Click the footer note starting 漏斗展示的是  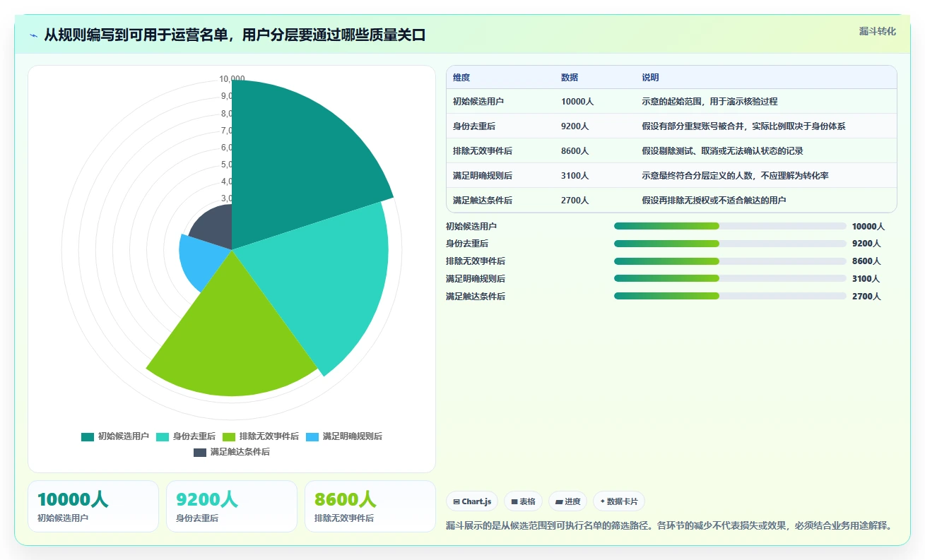click(x=671, y=526)
